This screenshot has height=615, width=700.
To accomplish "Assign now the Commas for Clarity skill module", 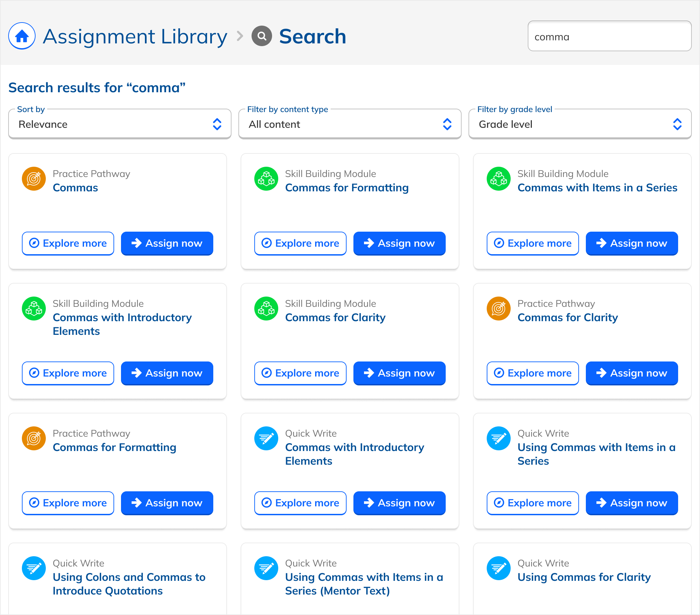I will coord(399,373).
